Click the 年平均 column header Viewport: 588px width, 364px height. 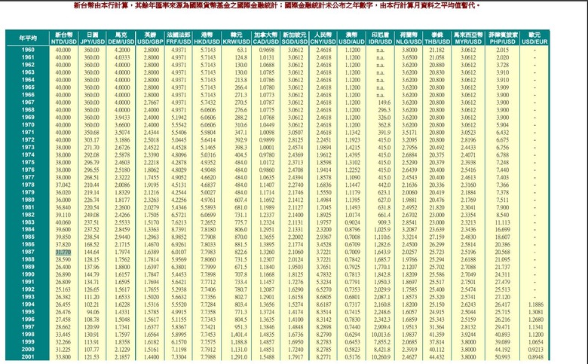tap(28, 38)
